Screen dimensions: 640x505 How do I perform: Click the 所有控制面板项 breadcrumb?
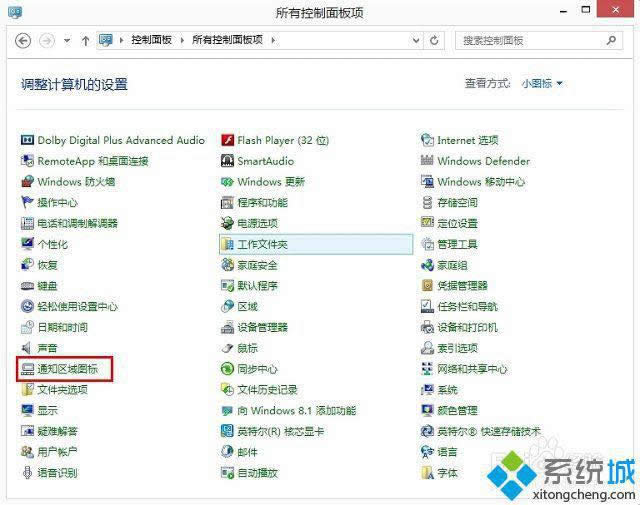click(227, 40)
